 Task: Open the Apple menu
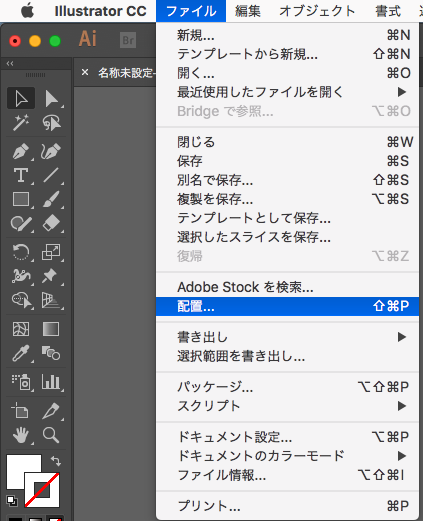27,11
